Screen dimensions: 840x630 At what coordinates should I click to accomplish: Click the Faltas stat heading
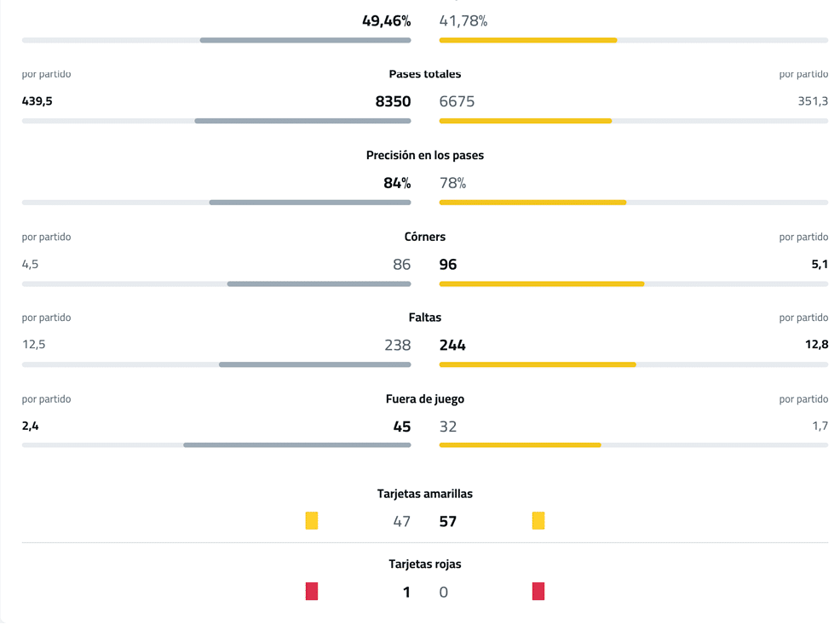click(425, 318)
